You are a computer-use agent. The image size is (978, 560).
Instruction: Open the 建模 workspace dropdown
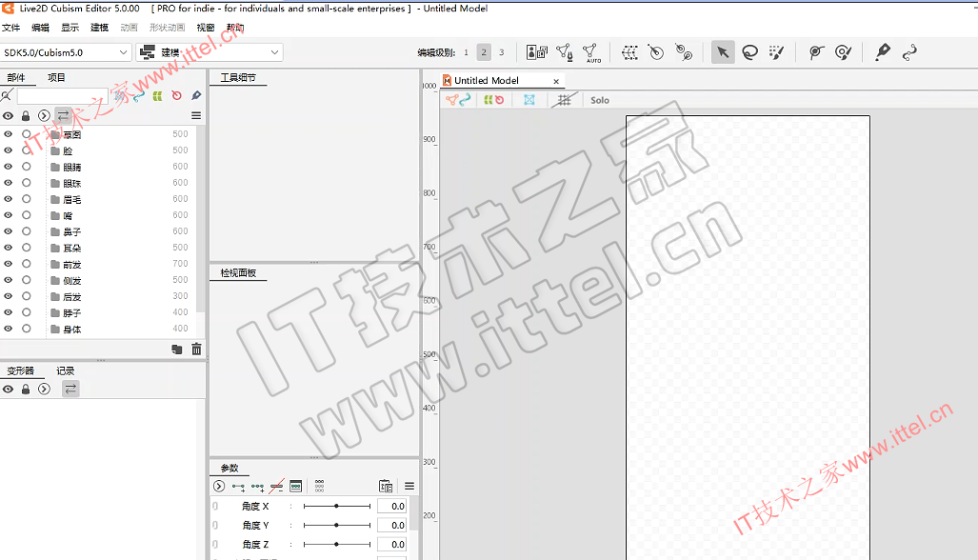210,52
